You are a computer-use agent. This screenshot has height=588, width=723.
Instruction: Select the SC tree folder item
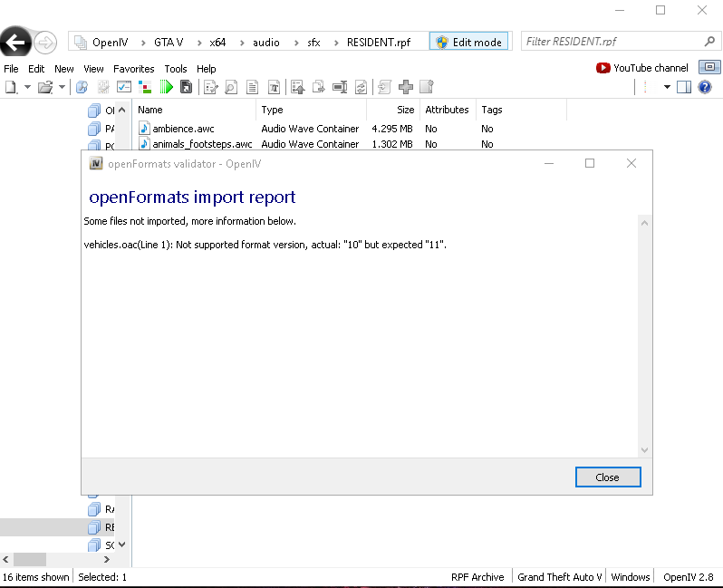(x=101, y=545)
